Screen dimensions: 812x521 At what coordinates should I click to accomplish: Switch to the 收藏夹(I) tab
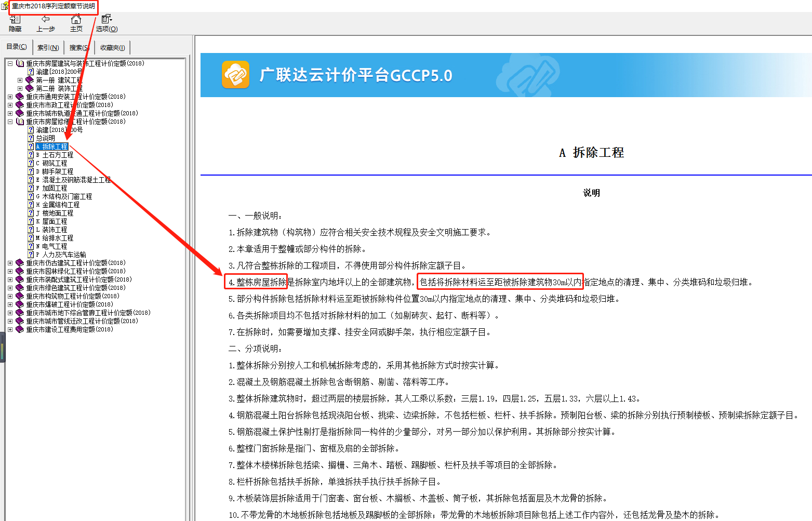(112, 47)
